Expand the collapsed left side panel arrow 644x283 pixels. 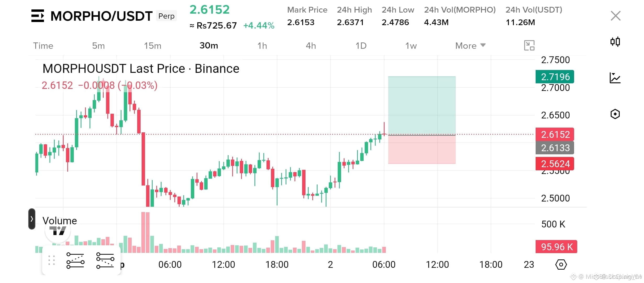32,219
